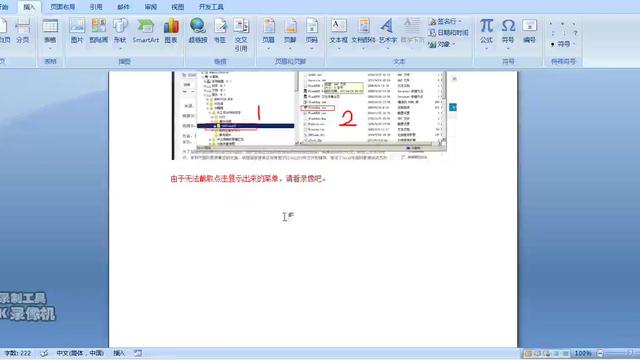The height and width of the screenshot is (360, 640).
Task: Insert Clip Art (剪贴画)
Action: pos(98,31)
